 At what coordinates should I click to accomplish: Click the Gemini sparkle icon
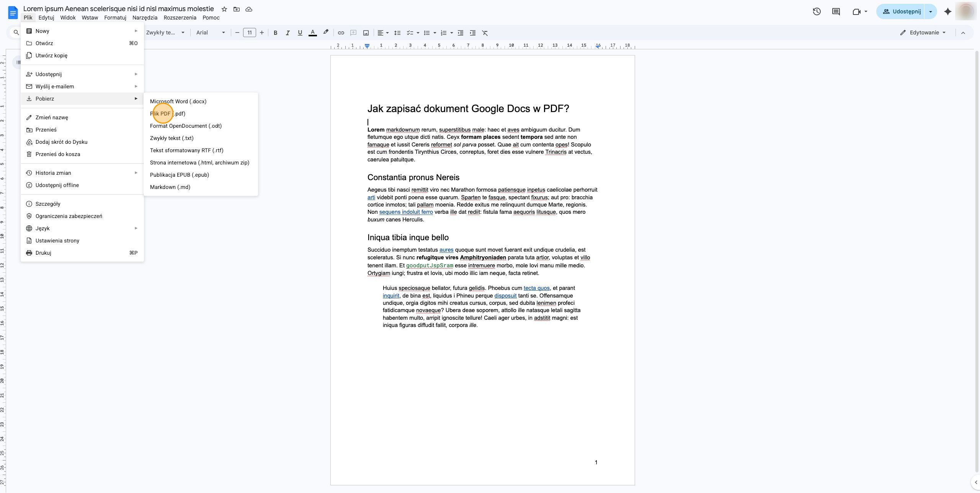coord(948,11)
